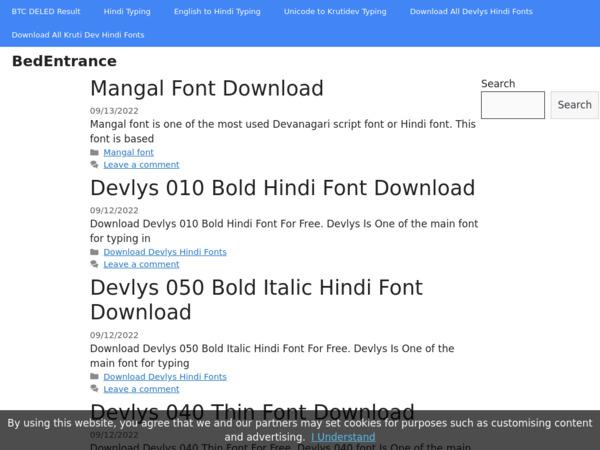Accept cookies with I Understand link
This screenshot has width=600, height=450.
click(x=343, y=437)
